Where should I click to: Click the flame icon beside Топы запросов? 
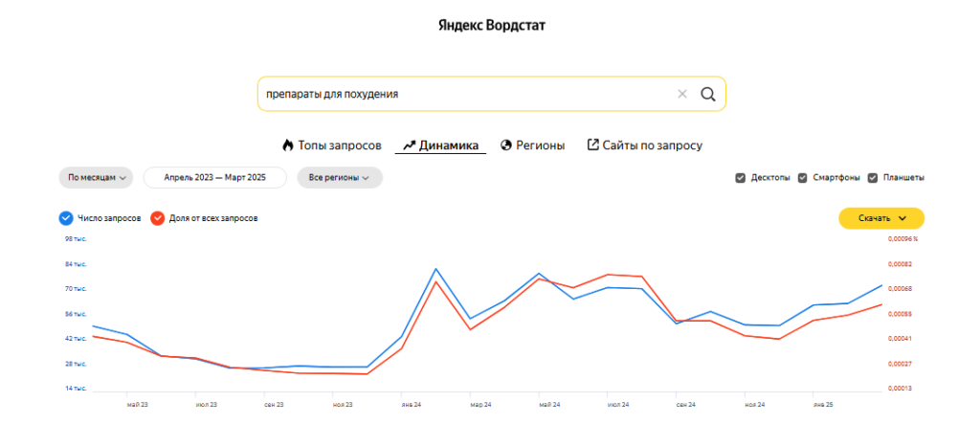point(287,145)
